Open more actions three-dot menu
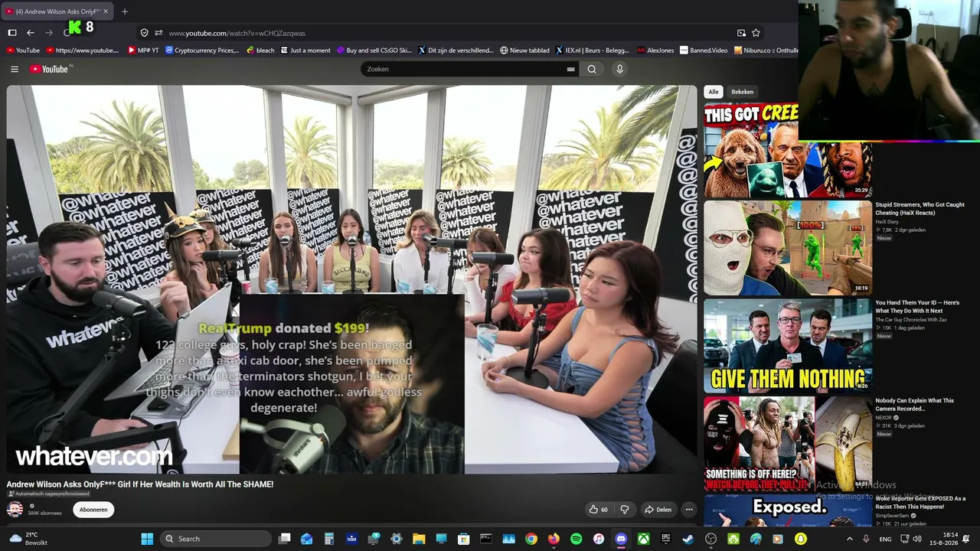This screenshot has width=980, height=551. [689, 510]
